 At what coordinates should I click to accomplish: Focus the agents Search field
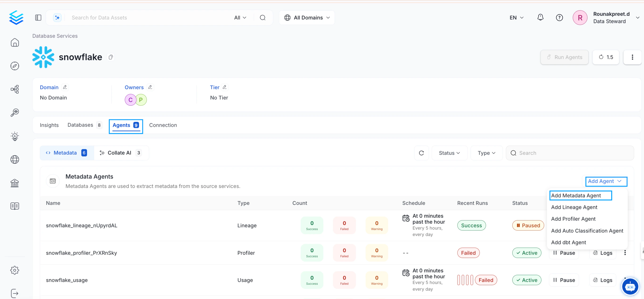tap(570, 153)
